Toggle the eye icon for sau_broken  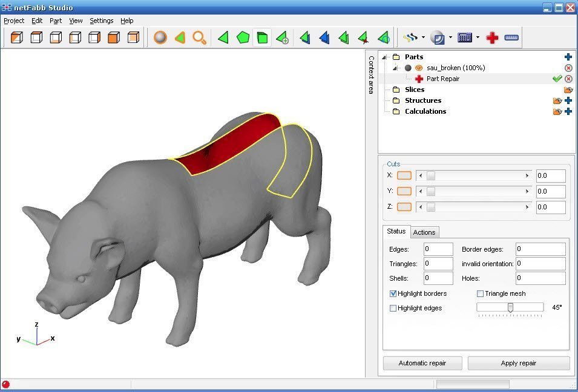tap(418, 68)
